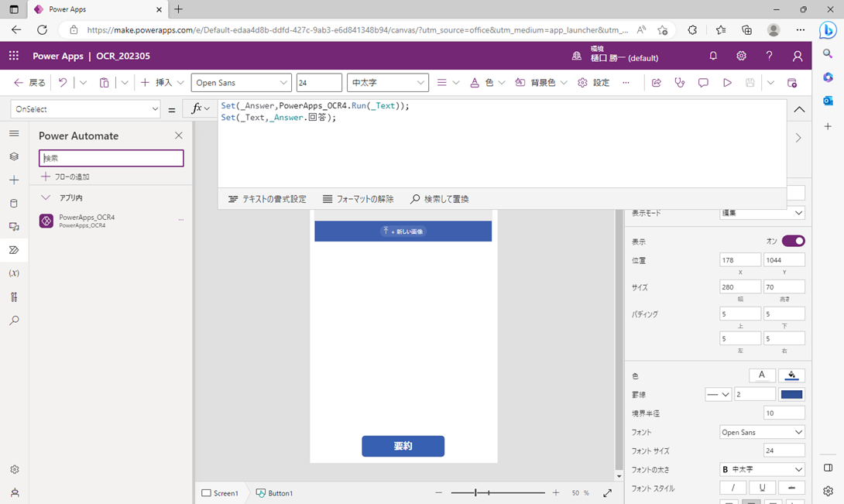Open the virtual agent icon at bottom left
This screenshot has width=844, height=504.
coord(15,492)
